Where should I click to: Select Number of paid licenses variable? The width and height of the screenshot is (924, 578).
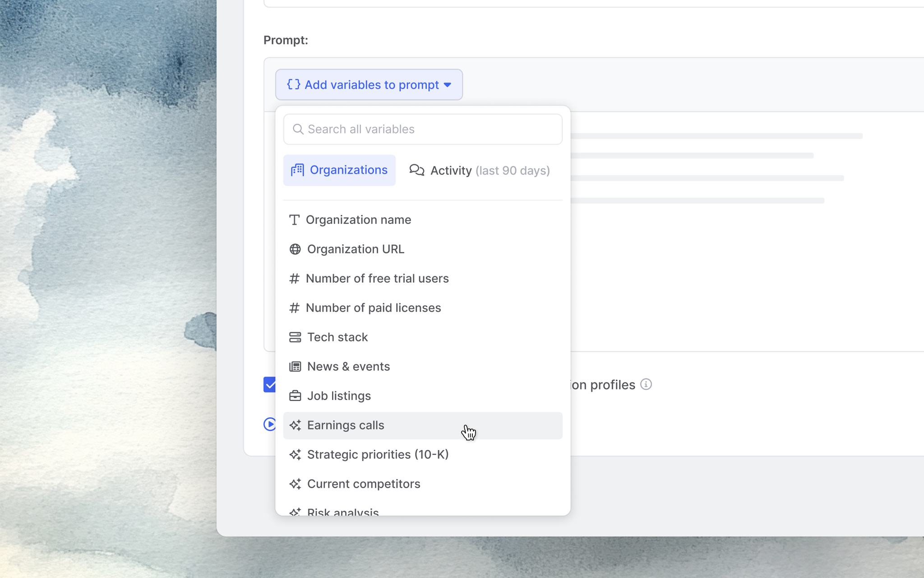[x=373, y=308]
